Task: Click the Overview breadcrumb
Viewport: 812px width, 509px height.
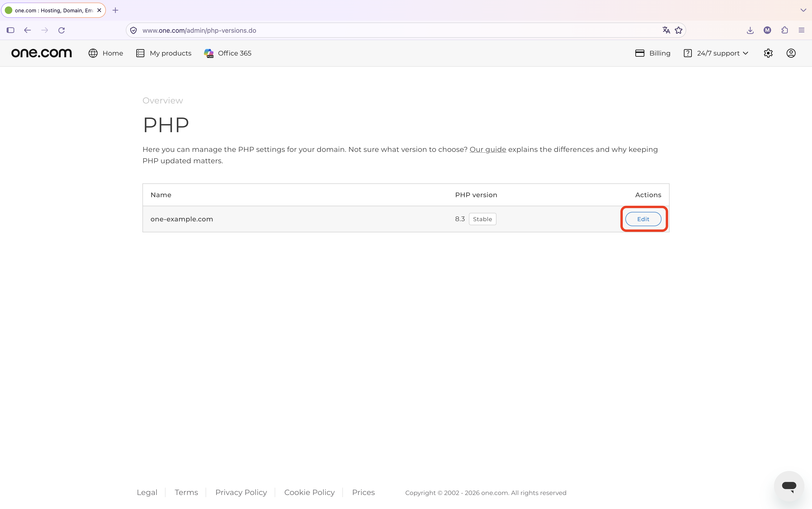Action: [163, 101]
